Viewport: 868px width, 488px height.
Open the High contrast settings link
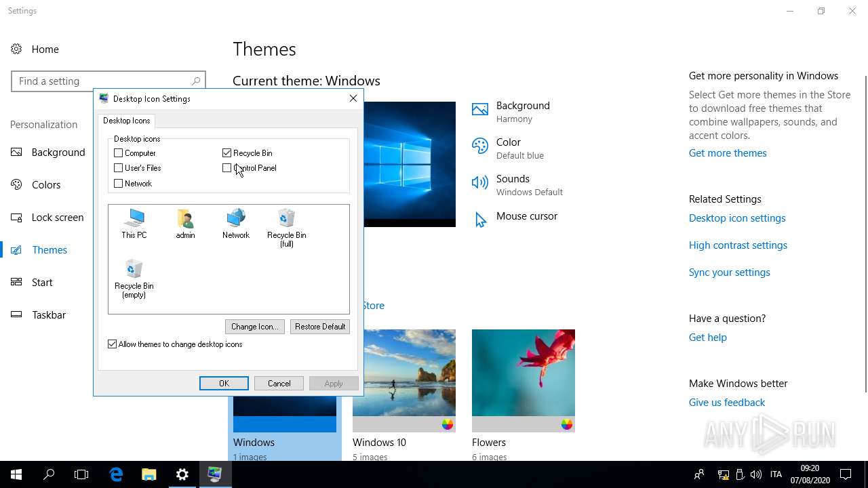click(738, 245)
